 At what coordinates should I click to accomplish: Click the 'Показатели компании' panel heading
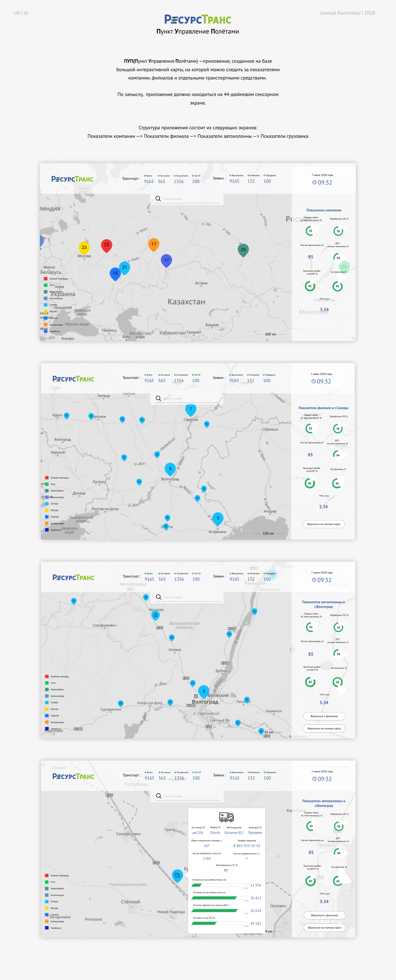323,210
